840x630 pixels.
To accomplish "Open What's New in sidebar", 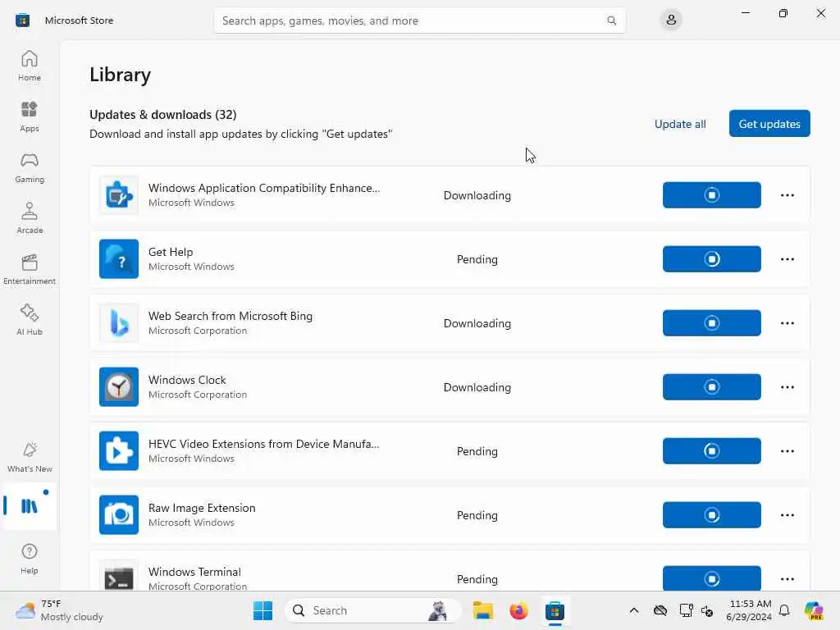I will 30,457.
